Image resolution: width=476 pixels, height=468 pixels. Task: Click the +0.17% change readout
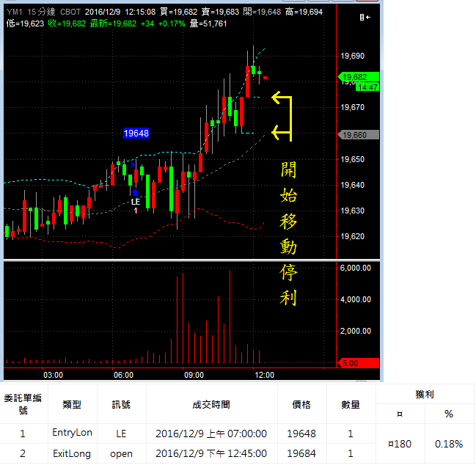pos(172,23)
